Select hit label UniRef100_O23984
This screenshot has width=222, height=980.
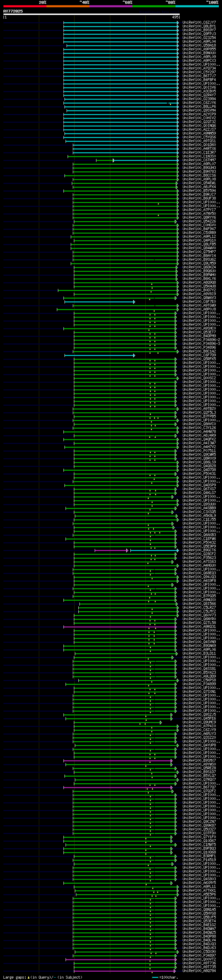[199, 99]
